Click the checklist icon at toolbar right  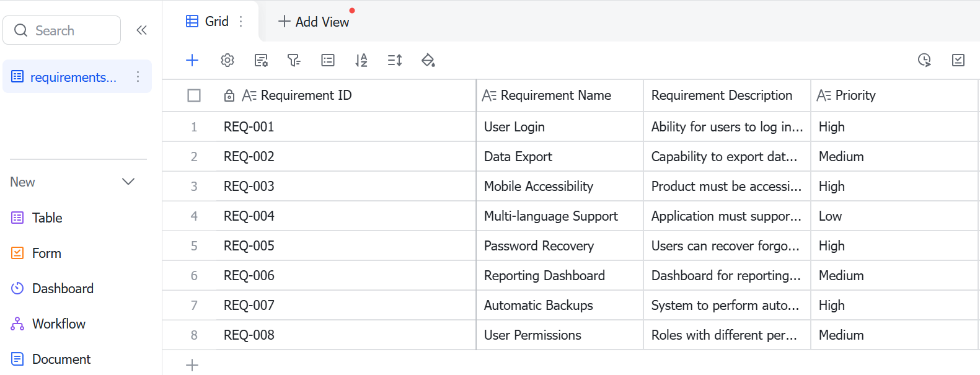[x=958, y=60]
